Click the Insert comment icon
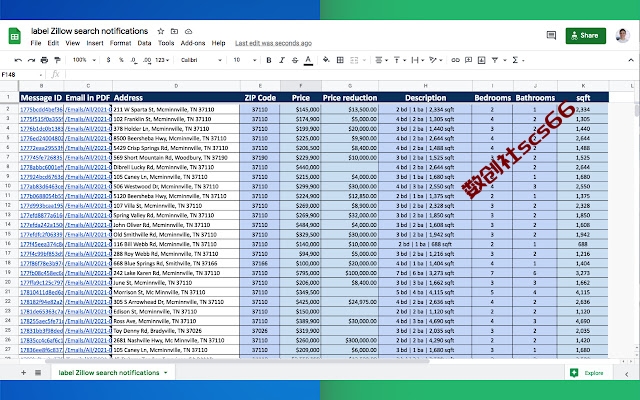This screenshot has width=640, height=400. pyautogui.click(x=469, y=60)
